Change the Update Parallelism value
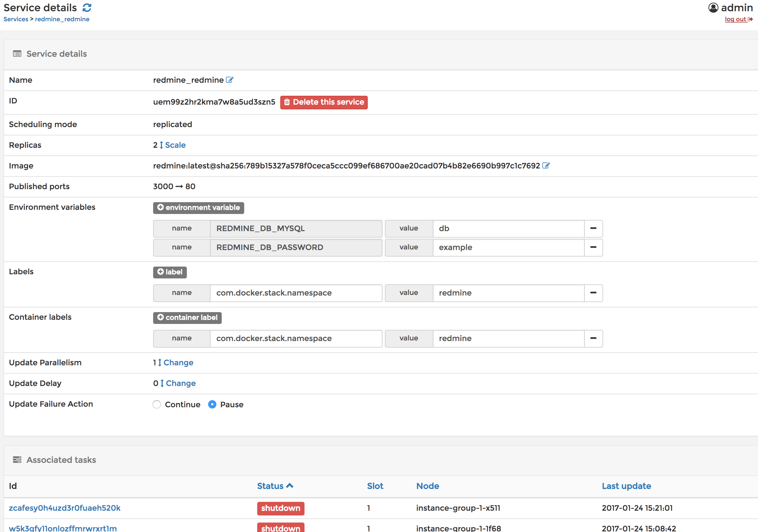This screenshot has height=532, width=758. pyautogui.click(x=178, y=362)
